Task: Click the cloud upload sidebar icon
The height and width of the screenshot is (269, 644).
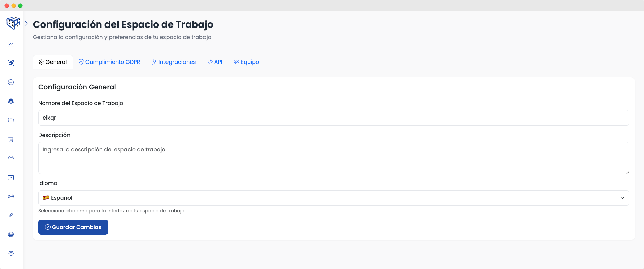Action: [x=11, y=158]
